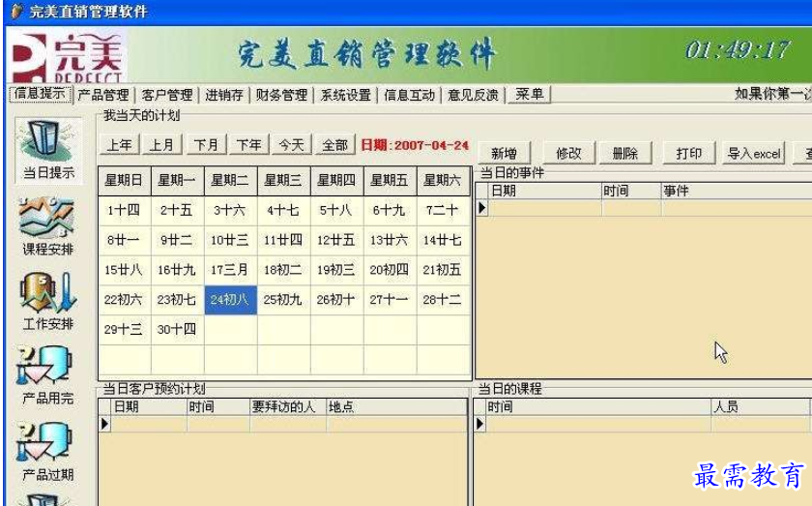Open the 产品管理 menu tab
The width and height of the screenshot is (812, 506).
pos(103,95)
